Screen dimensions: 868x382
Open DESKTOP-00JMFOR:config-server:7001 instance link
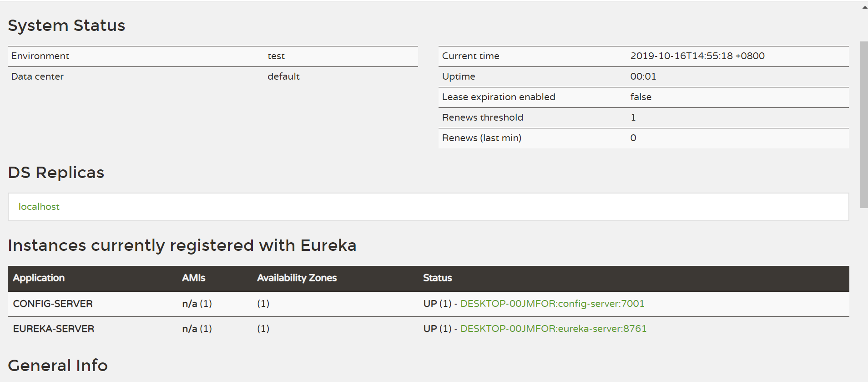tap(552, 304)
